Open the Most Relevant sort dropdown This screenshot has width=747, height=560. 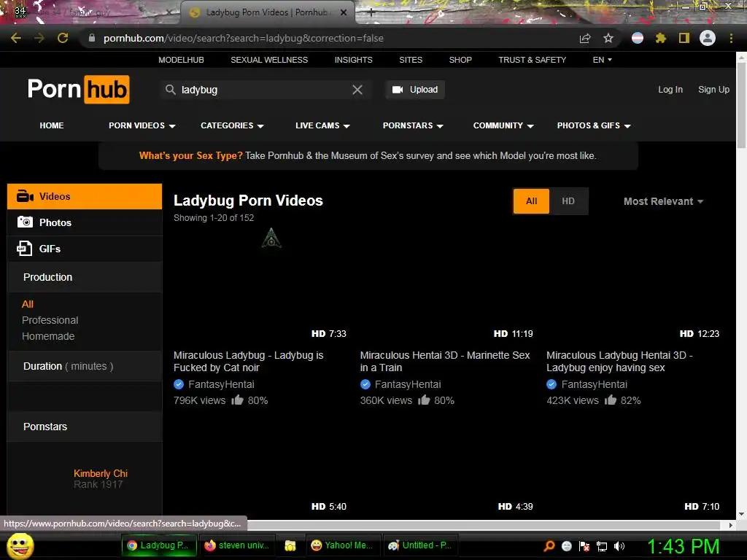663,201
